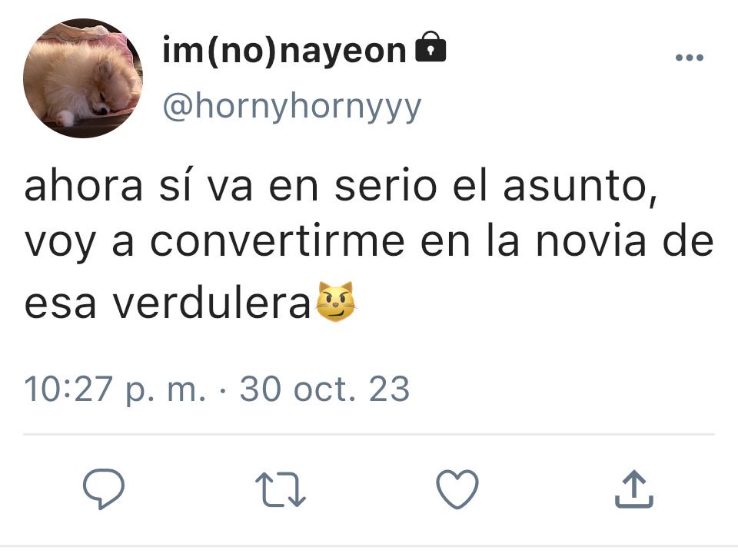Open the im(no)nayeon profile name
The height and width of the screenshot is (560, 738).
pos(284,50)
